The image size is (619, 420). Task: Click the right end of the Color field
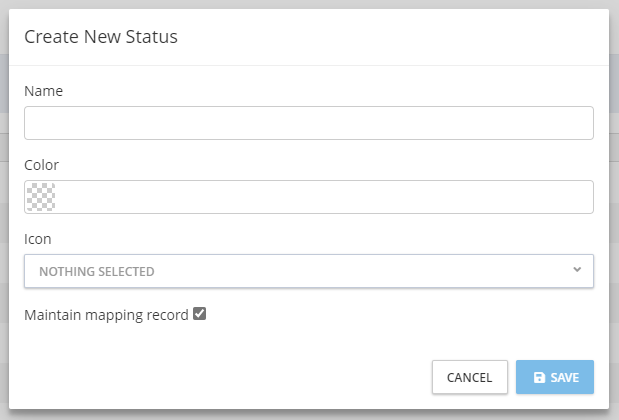tap(580, 197)
